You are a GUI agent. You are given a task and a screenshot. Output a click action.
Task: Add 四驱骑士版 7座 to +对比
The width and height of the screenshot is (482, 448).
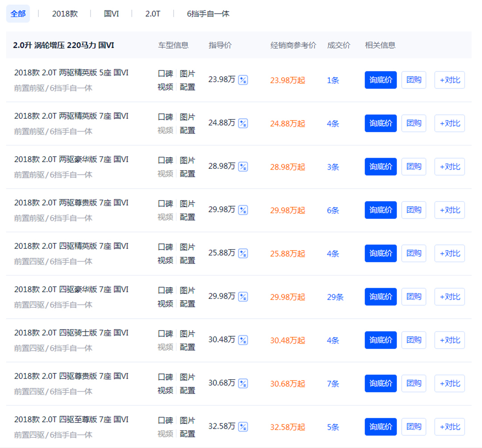pos(449,340)
